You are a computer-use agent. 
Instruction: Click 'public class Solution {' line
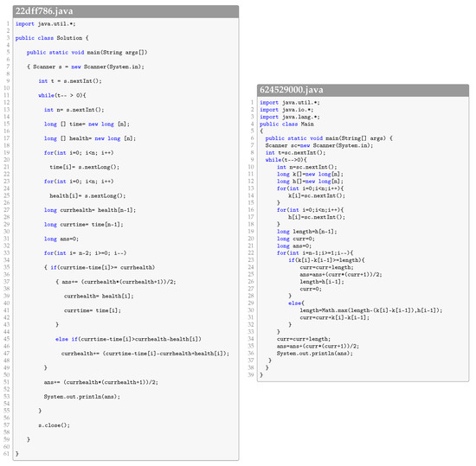tap(52, 38)
